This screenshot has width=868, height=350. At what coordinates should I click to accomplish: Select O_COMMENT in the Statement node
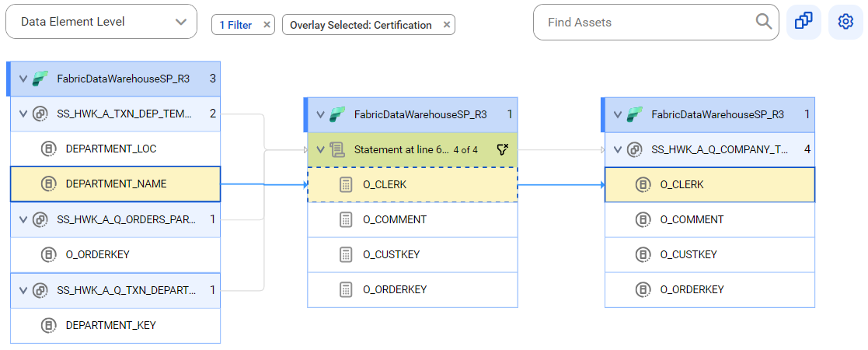[x=413, y=220]
